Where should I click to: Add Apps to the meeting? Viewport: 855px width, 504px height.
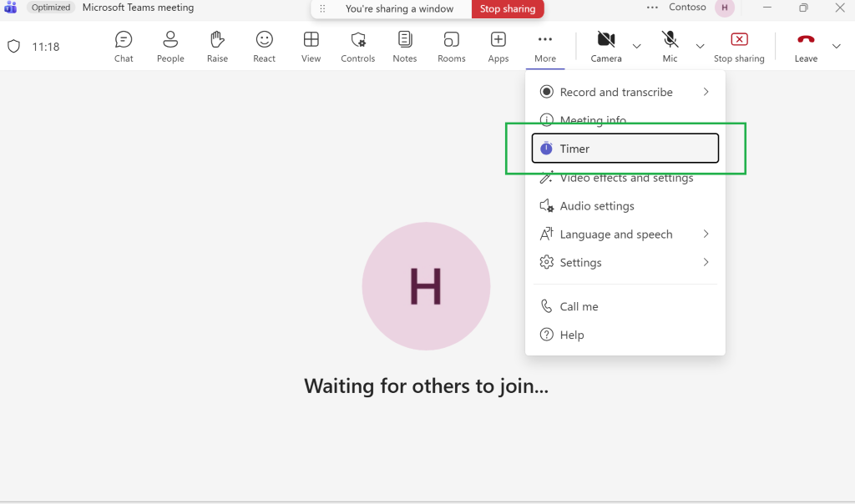pyautogui.click(x=498, y=47)
